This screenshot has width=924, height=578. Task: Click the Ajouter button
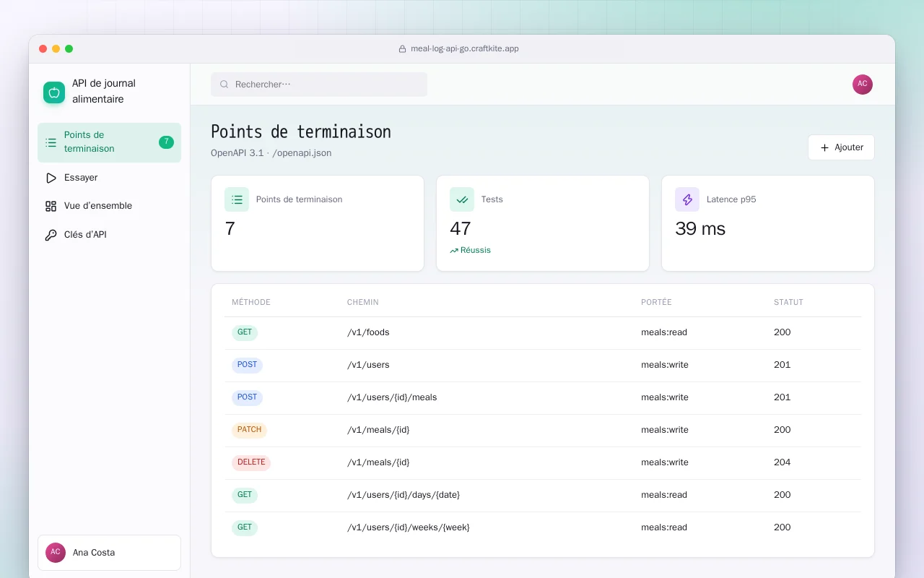pyautogui.click(x=841, y=147)
